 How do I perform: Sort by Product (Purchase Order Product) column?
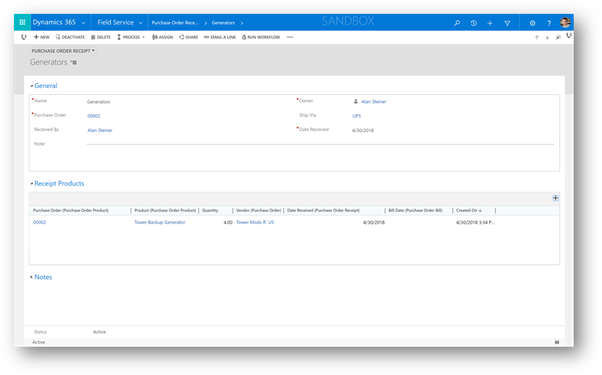165,210
